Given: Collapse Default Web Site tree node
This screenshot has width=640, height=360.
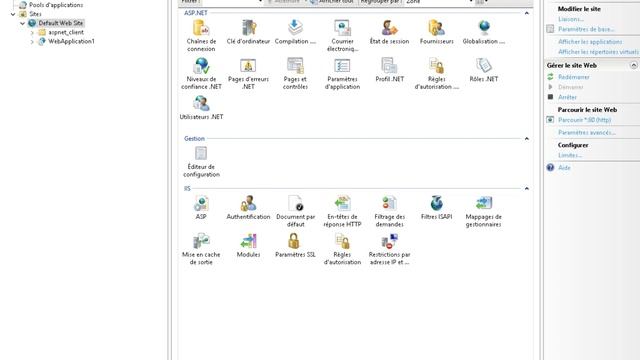Looking at the screenshot, I should [x=22, y=23].
